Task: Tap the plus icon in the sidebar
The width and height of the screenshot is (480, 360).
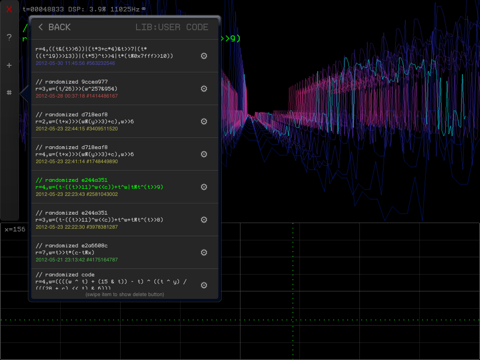Action: (9, 65)
